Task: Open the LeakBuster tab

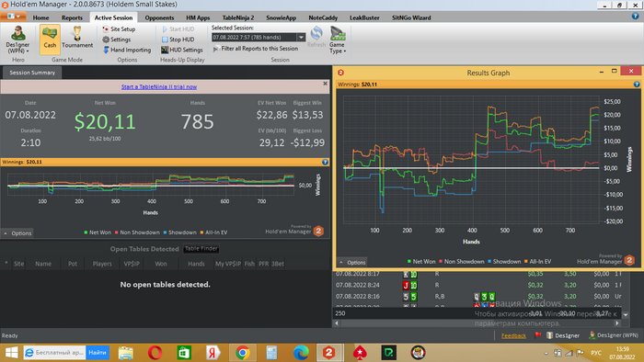Action: coord(364,17)
